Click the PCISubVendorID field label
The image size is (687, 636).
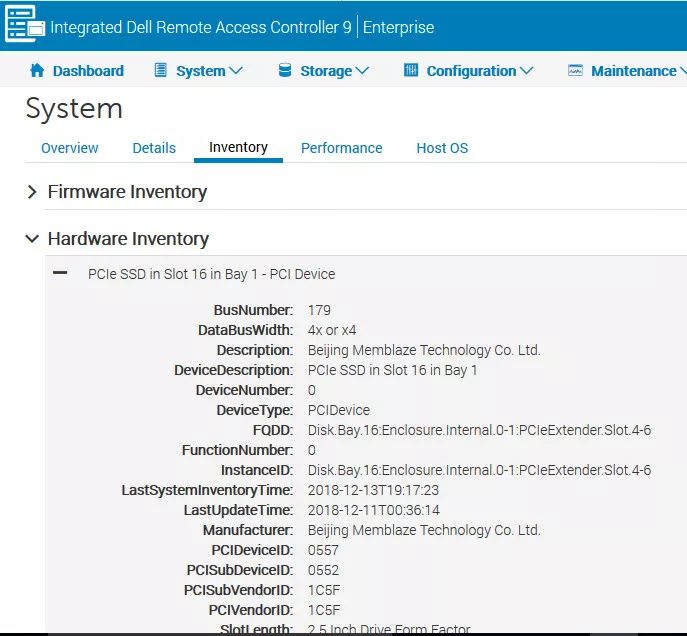[x=238, y=590]
